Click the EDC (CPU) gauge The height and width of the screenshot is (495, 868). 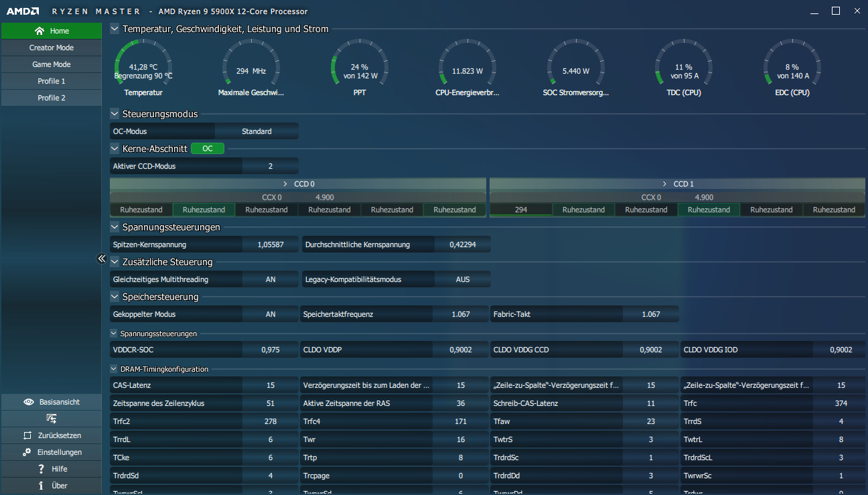pos(792,68)
